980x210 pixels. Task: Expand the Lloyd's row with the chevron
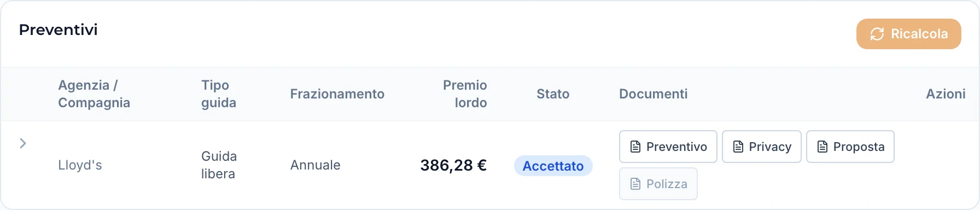(23, 143)
